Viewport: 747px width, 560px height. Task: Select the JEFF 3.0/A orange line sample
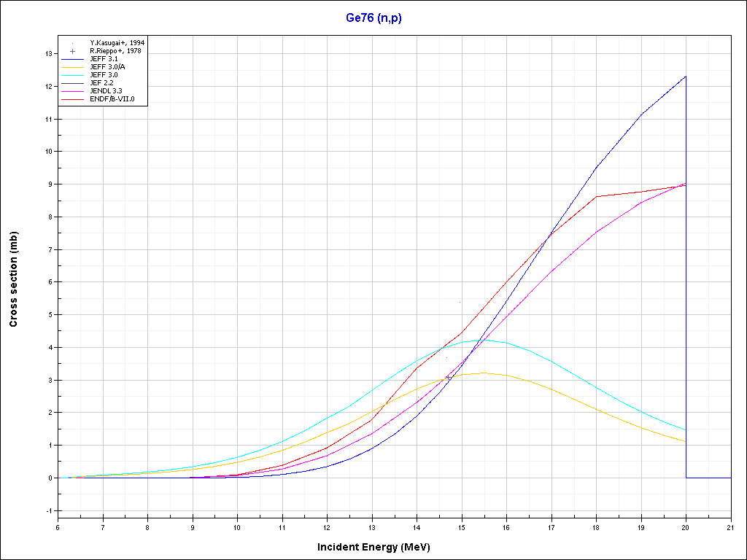pyautogui.click(x=73, y=66)
